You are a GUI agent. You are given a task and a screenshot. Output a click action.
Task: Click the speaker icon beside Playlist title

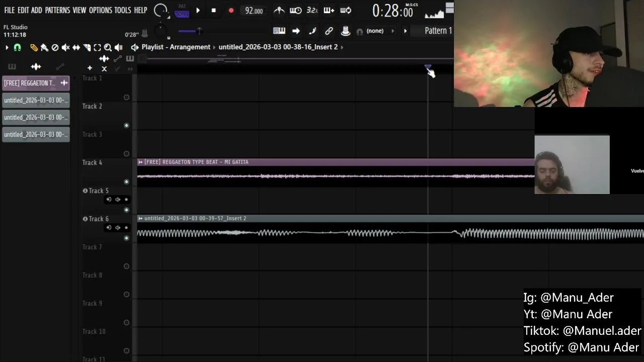pyautogui.click(x=134, y=47)
